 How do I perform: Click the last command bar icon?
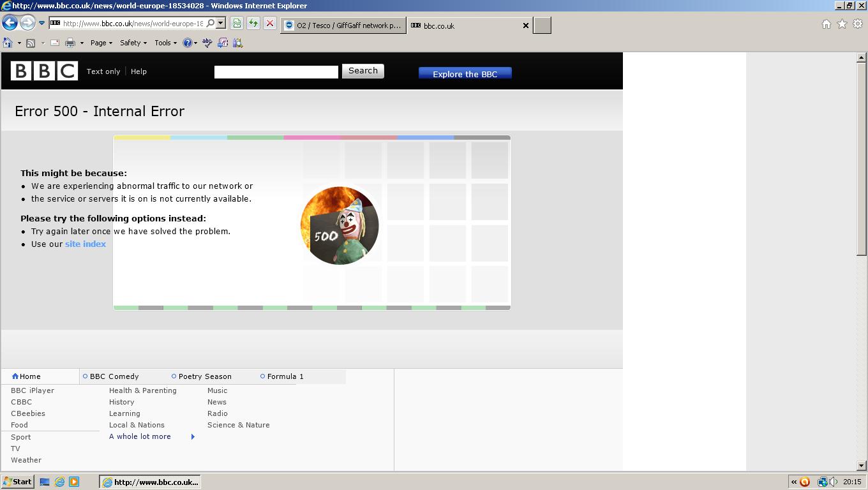pyautogui.click(x=237, y=43)
